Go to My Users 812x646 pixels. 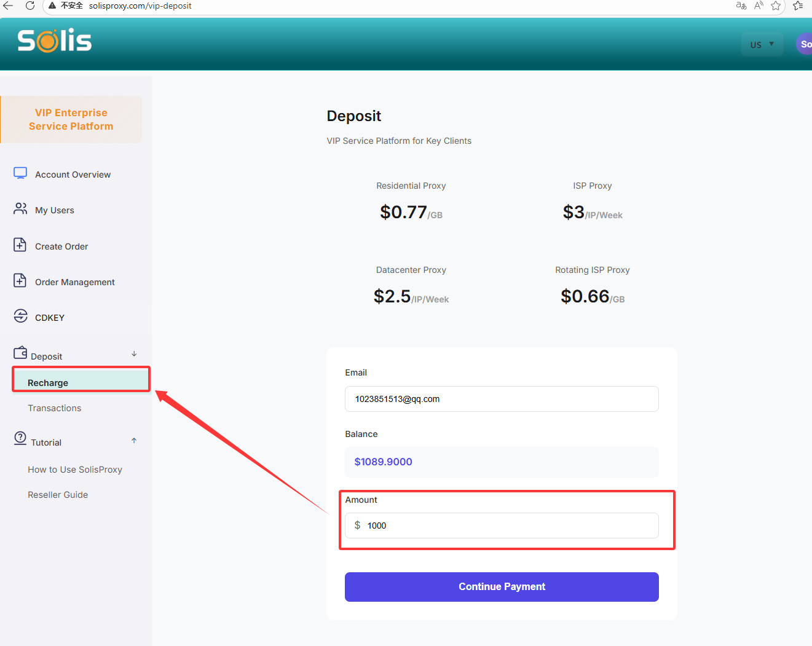[x=55, y=210]
